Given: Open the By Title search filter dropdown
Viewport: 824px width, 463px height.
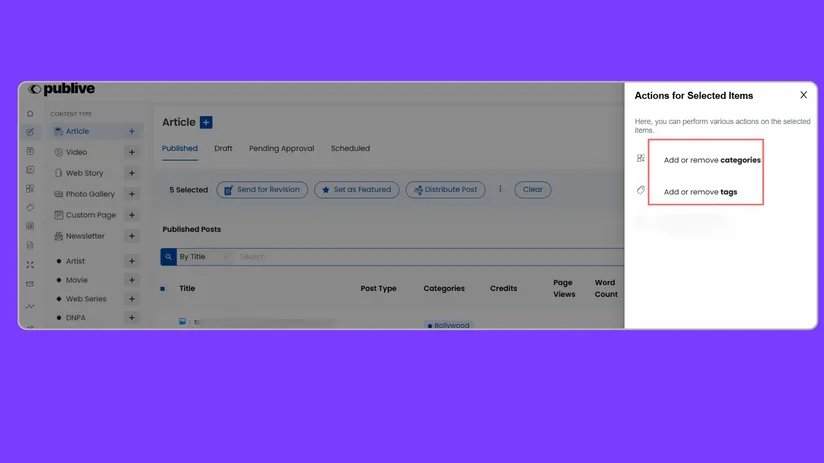Looking at the screenshot, I should [204, 257].
